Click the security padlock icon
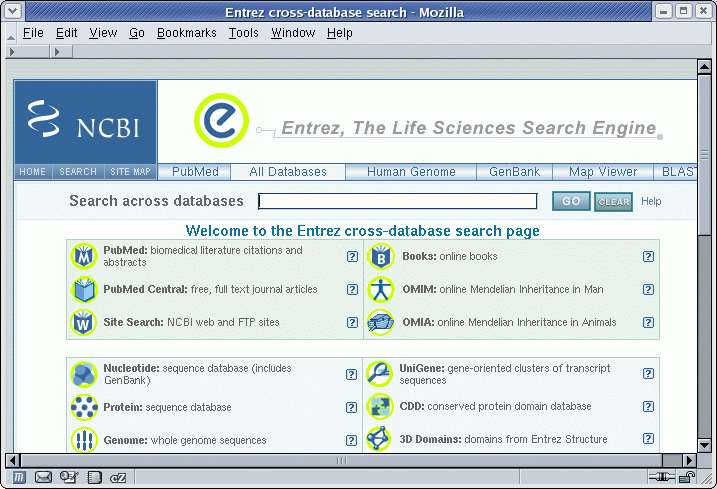The height and width of the screenshot is (489, 717). (x=687, y=478)
